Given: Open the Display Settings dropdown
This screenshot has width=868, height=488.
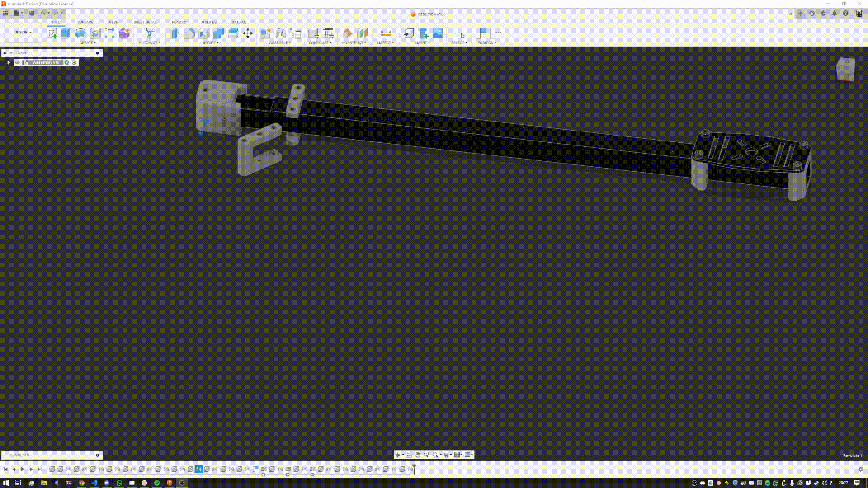Looking at the screenshot, I should tap(447, 455).
